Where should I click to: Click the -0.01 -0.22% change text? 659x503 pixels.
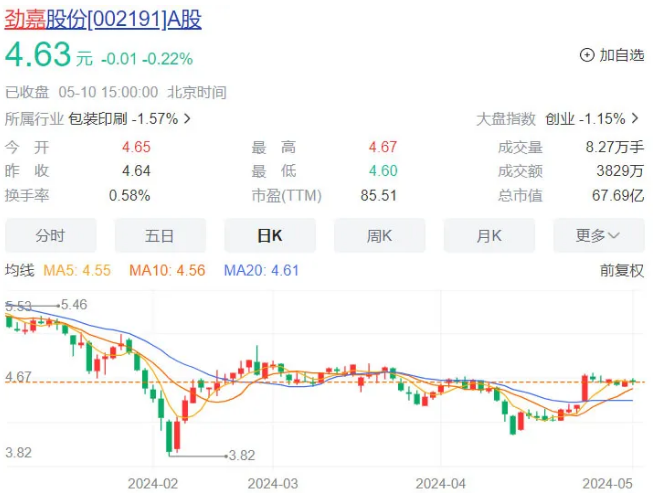point(147,59)
